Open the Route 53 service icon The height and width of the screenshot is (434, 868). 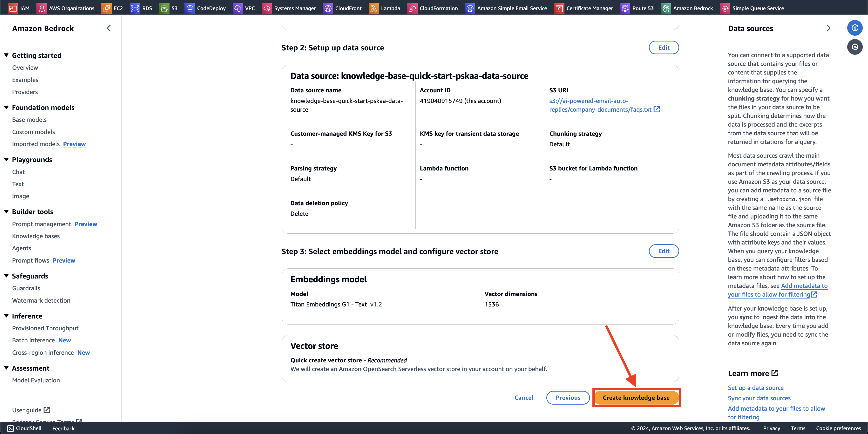pos(625,8)
